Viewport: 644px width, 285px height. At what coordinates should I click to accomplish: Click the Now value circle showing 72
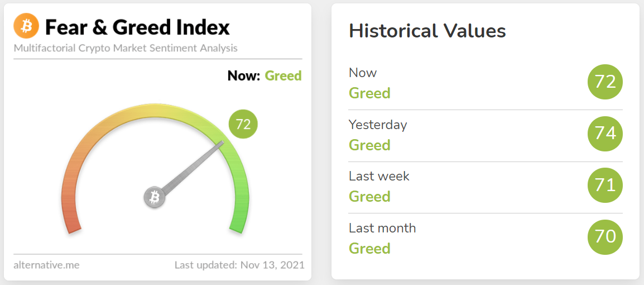pos(605,82)
